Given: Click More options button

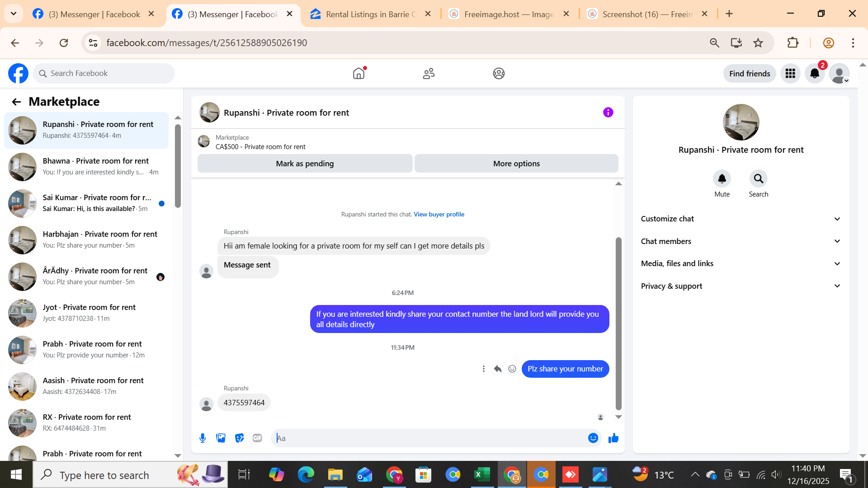Looking at the screenshot, I should [516, 164].
